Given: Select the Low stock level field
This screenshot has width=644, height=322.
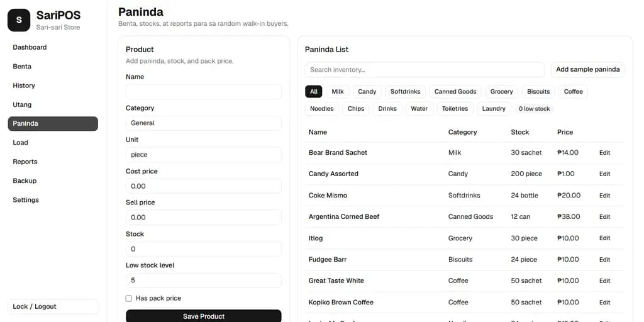Looking at the screenshot, I should (203, 280).
